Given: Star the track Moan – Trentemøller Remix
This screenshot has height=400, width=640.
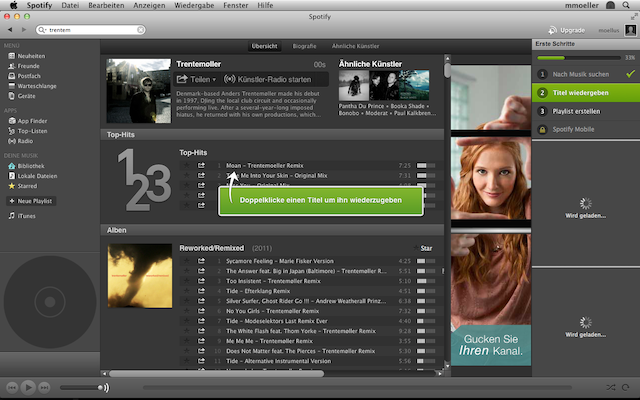Looking at the screenshot, I should [187, 165].
